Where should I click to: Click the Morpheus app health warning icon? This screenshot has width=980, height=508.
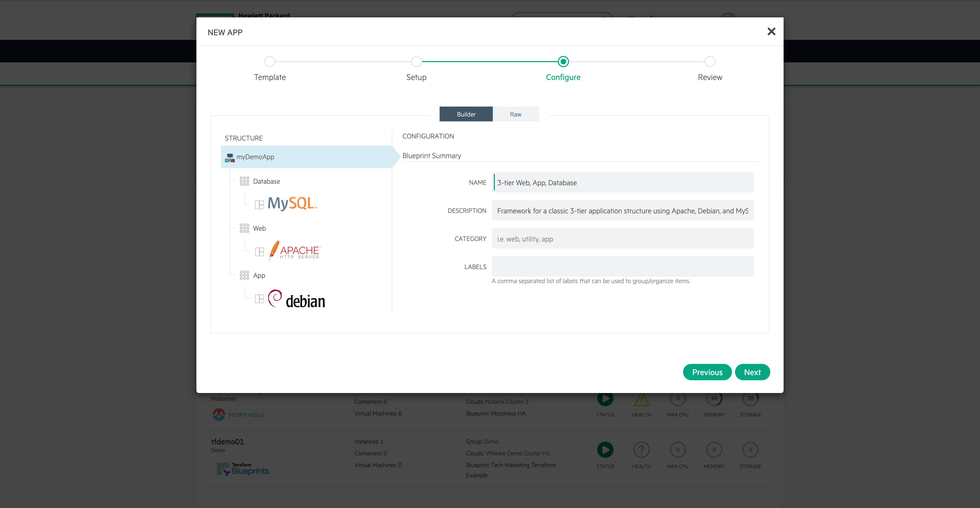(x=641, y=399)
